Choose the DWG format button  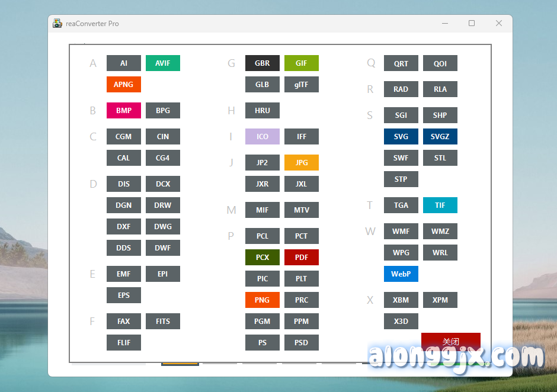tap(162, 227)
